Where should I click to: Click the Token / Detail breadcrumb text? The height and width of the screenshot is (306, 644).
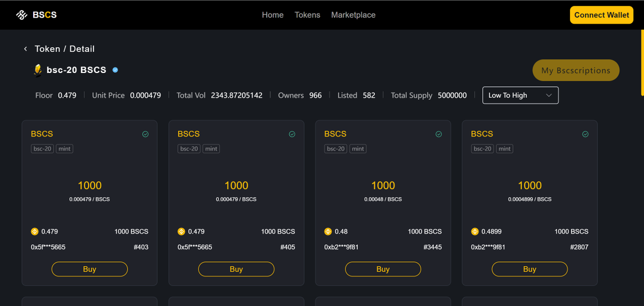[64, 49]
